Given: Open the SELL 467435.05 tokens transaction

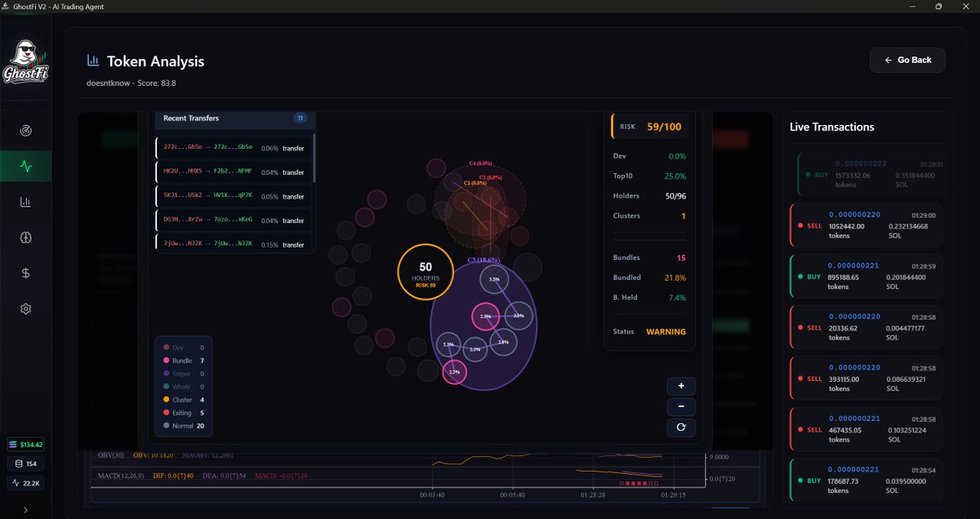Looking at the screenshot, I should [x=866, y=429].
